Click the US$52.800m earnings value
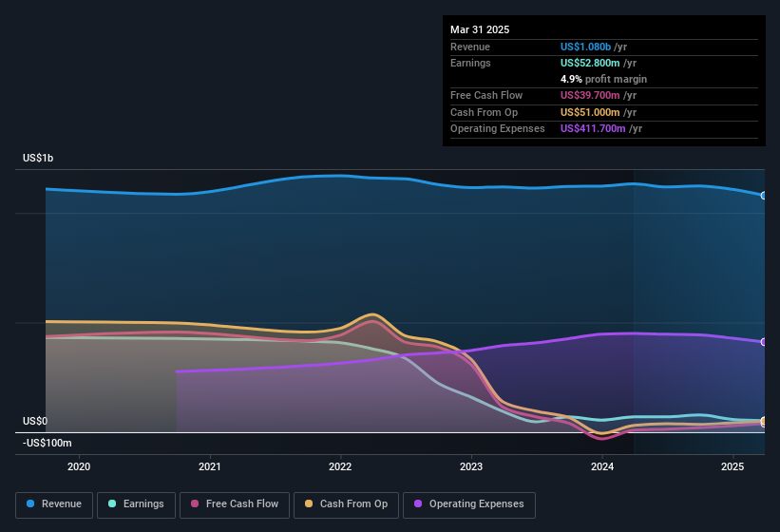The width and height of the screenshot is (780, 532). 590,63
